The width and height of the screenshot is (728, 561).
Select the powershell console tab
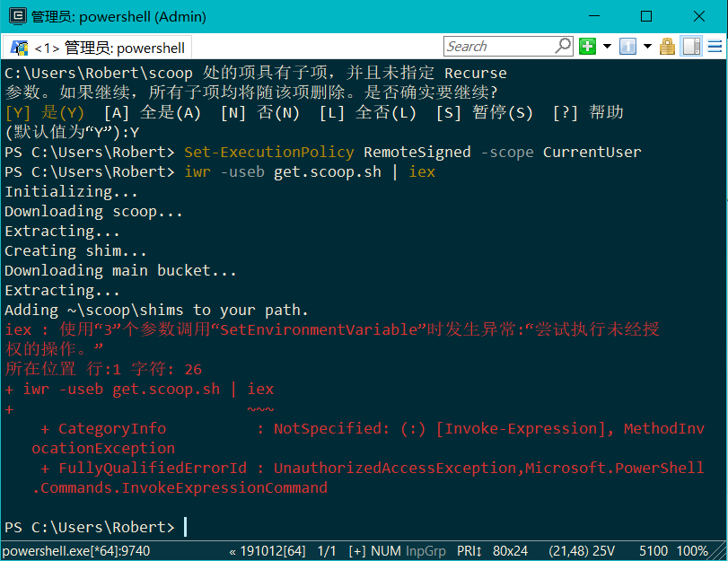click(98, 48)
